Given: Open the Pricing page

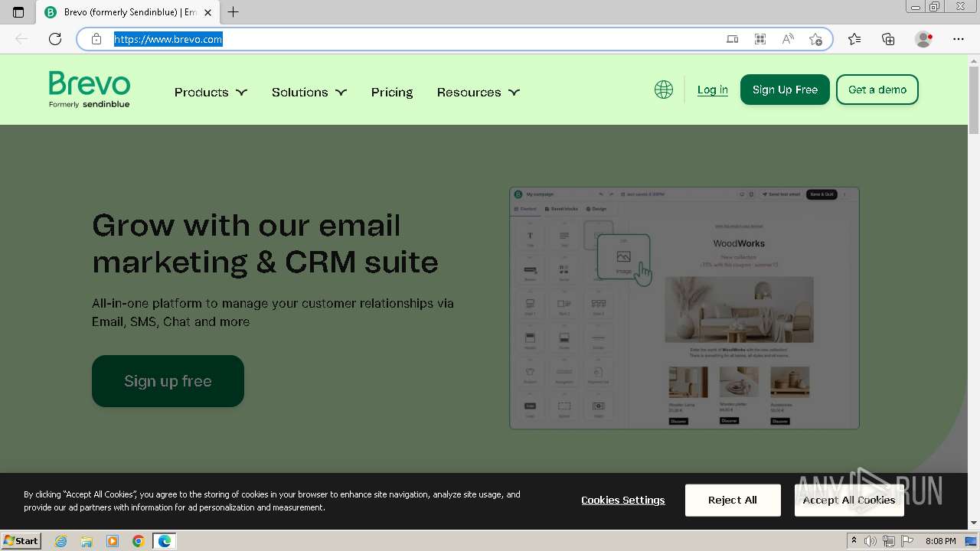Looking at the screenshot, I should pos(392,92).
